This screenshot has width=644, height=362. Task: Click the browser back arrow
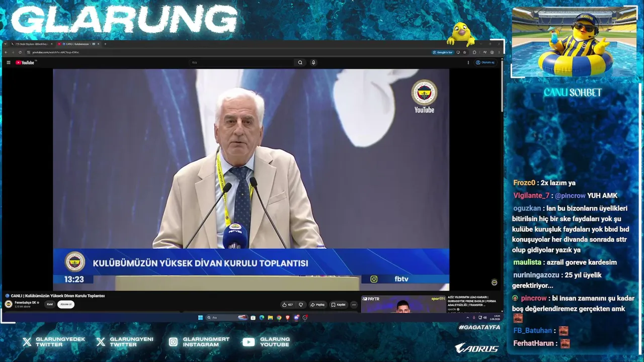tap(6, 52)
